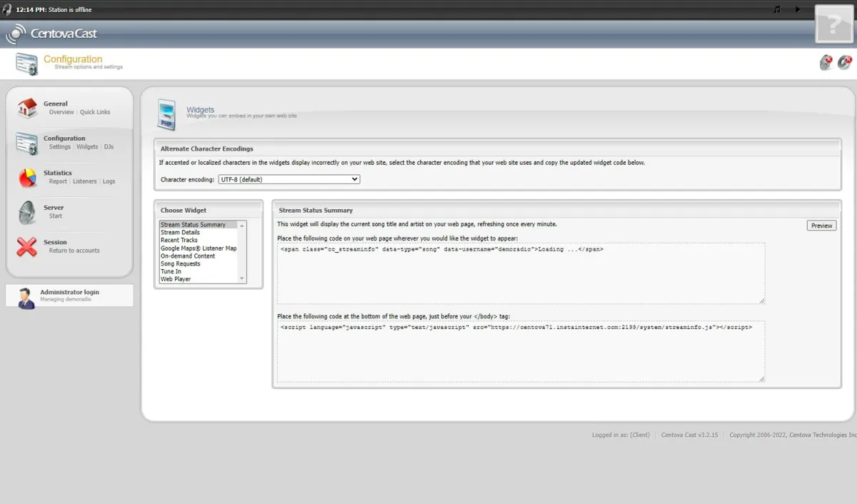Click the General house icon in sidebar

tap(27, 108)
